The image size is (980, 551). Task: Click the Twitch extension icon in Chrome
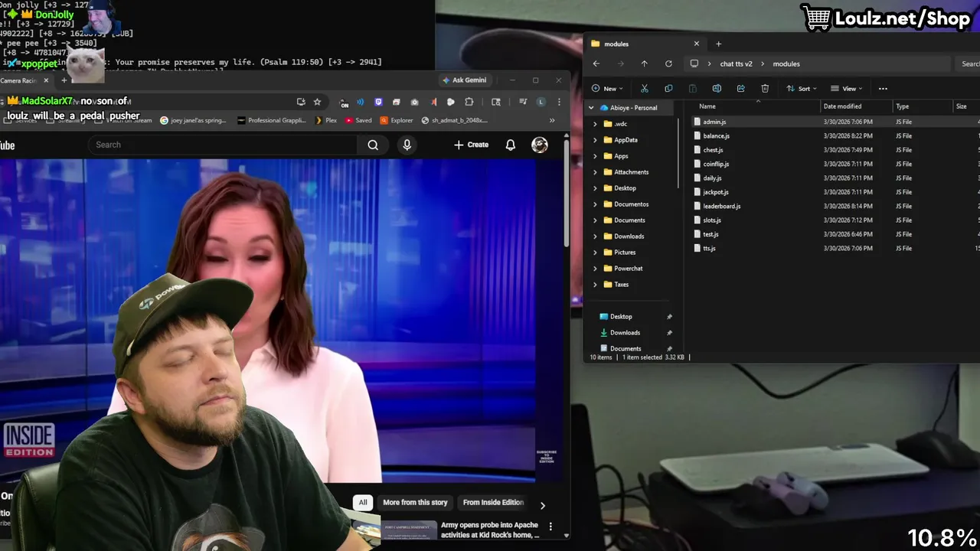378,102
